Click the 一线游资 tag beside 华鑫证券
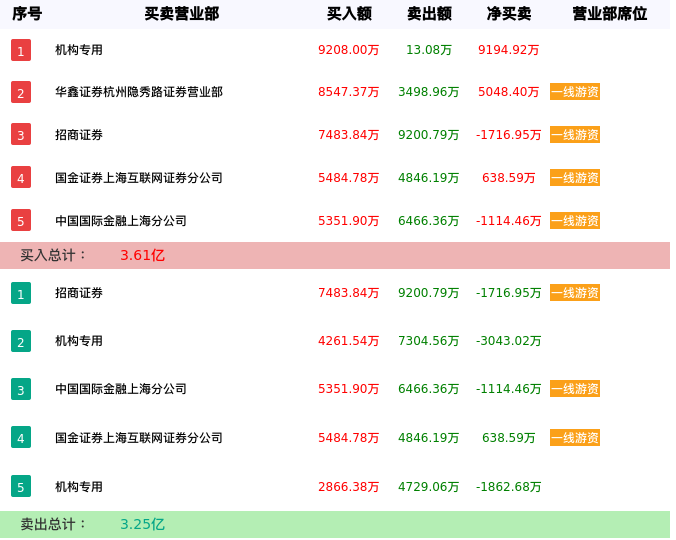The width and height of the screenshot is (676, 540). click(x=575, y=92)
